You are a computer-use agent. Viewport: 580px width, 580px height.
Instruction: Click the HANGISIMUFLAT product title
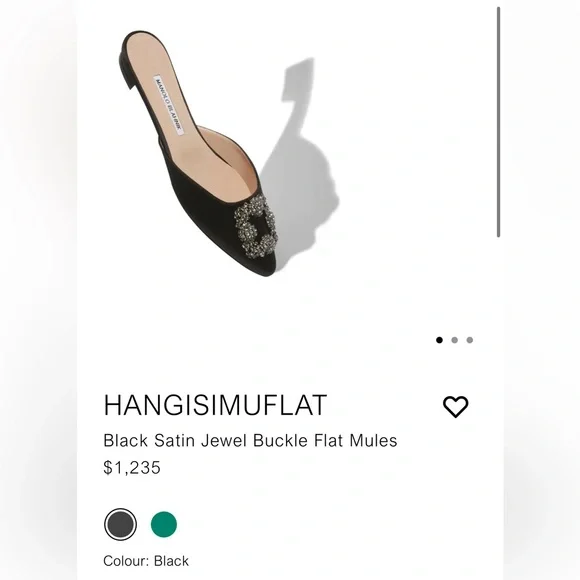coord(215,405)
